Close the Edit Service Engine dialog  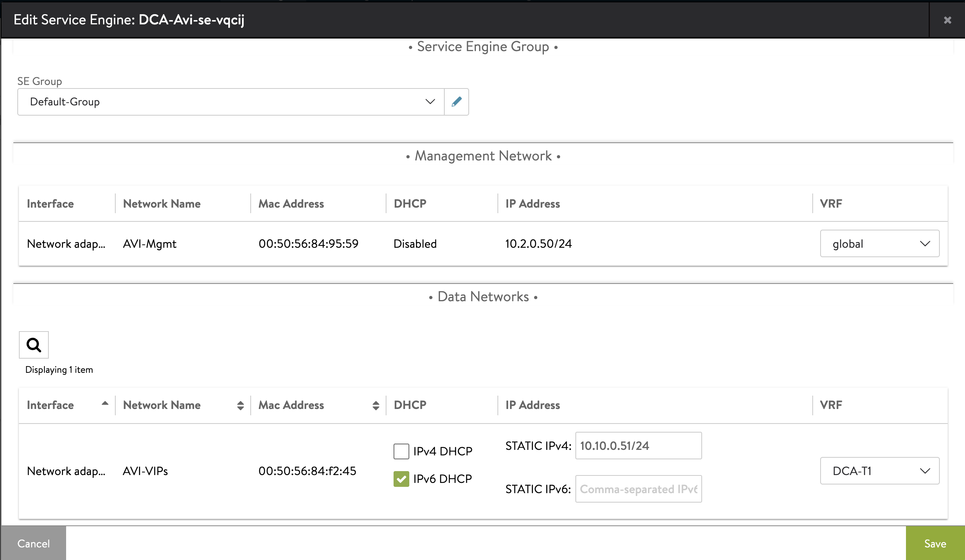tap(947, 20)
